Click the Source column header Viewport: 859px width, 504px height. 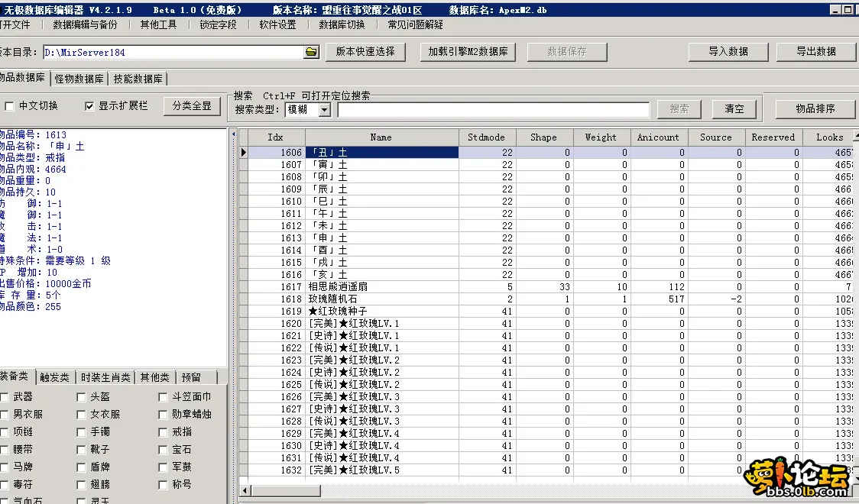715,137
